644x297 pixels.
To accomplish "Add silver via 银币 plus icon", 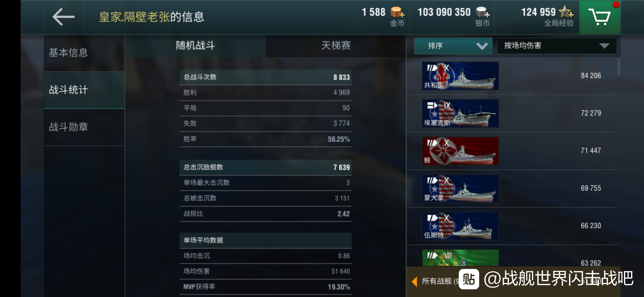I will point(483,12).
